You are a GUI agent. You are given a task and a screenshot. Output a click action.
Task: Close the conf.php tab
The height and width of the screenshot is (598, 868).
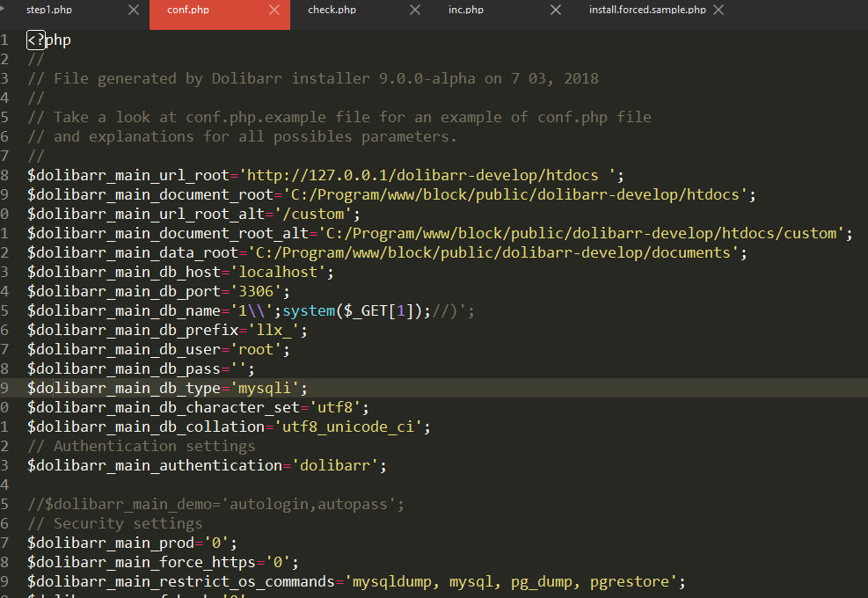pyautogui.click(x=274, y=10)
